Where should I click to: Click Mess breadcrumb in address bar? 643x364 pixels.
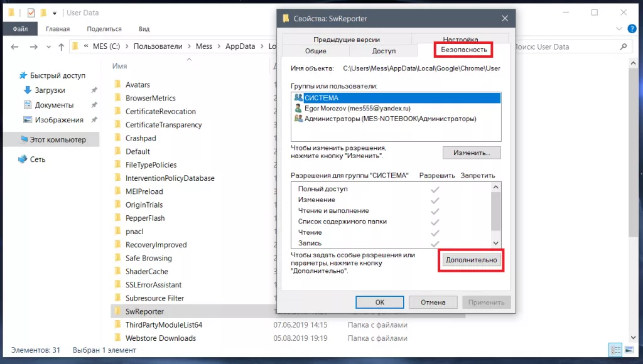tap(204, 46)
